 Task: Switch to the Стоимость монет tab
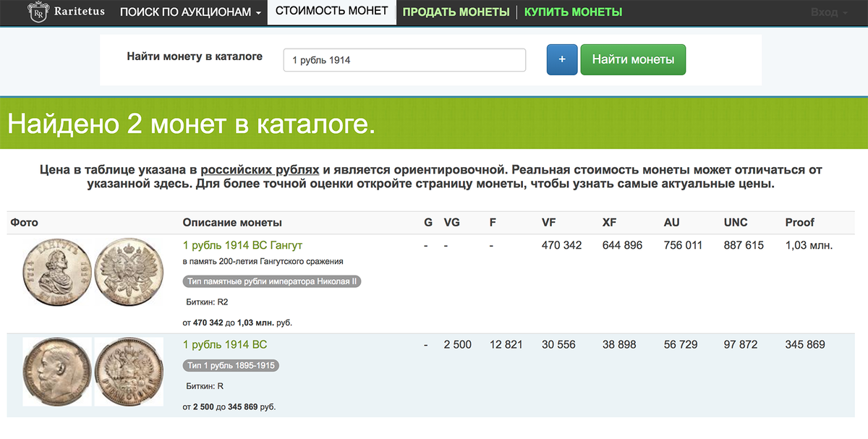pos(332,12)
